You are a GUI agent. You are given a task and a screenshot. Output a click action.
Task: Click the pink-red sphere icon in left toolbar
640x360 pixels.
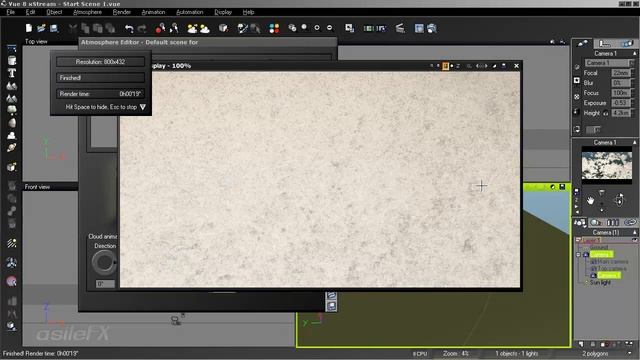[x=12, y=281]
